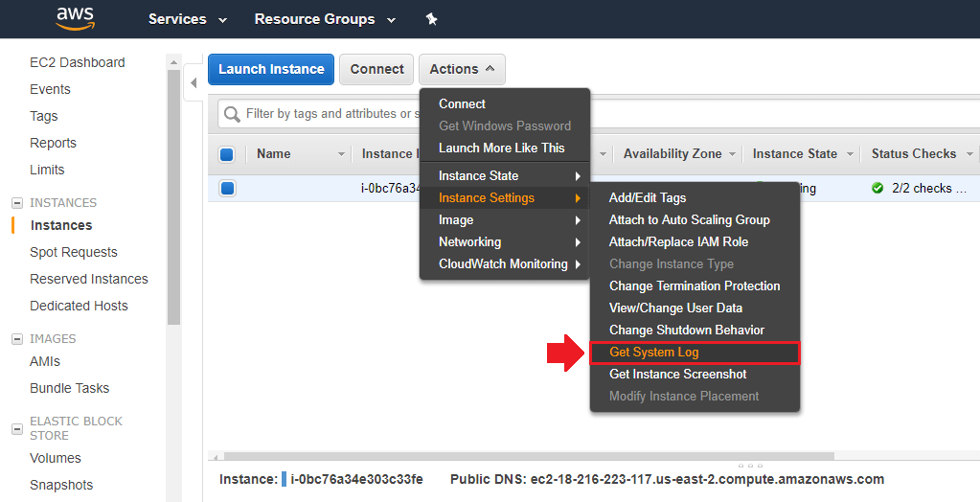Open Reserved Instances in sidebar
Viewport: 980px width, 502px height.
89,279
